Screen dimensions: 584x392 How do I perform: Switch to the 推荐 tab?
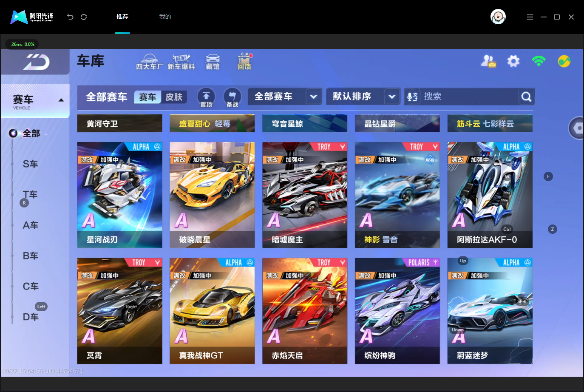coord(122,17)
